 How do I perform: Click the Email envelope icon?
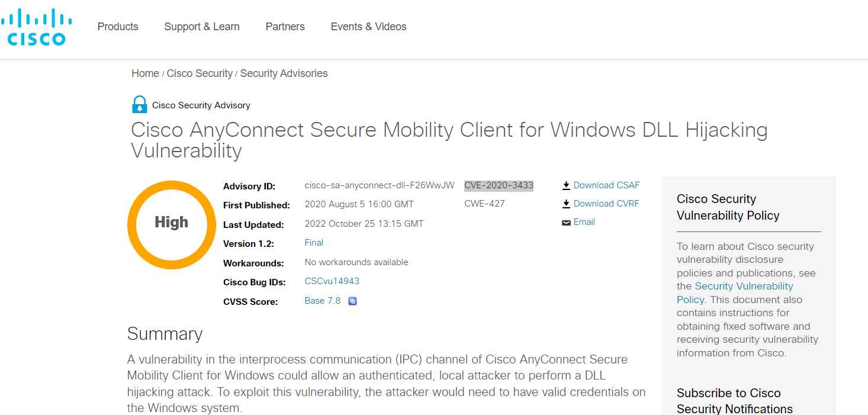click(566, 222)
